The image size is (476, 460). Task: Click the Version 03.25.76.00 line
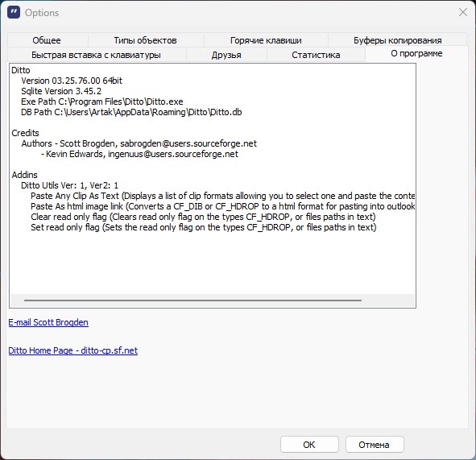[72, 81]
